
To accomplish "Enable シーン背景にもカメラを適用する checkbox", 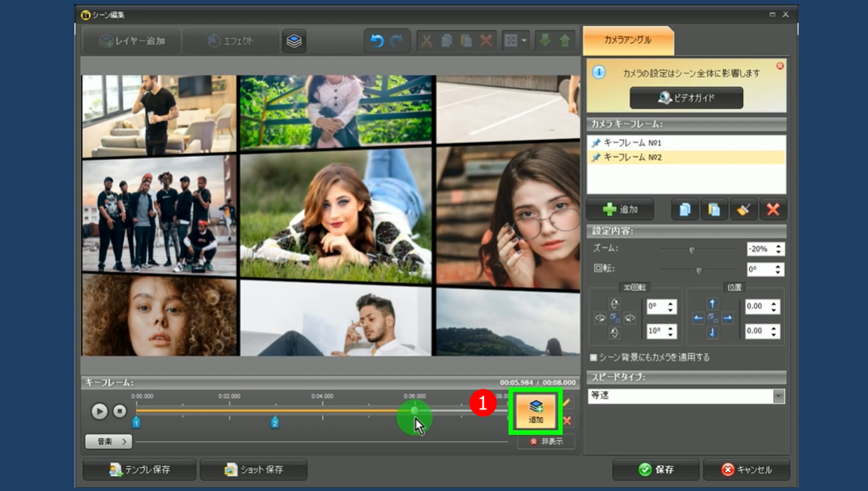I will (x=594, y=358).
